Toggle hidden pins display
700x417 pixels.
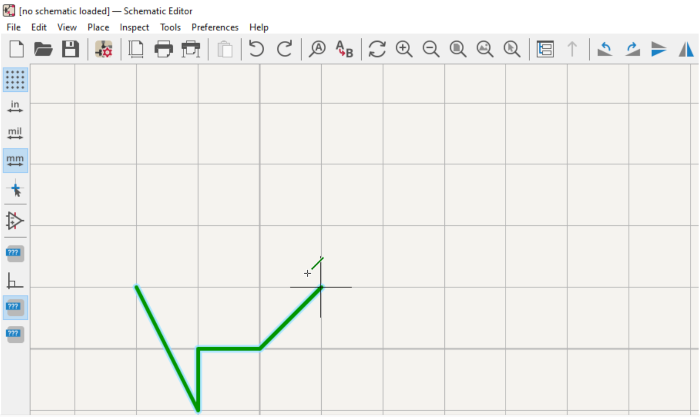tap(15, 220)
